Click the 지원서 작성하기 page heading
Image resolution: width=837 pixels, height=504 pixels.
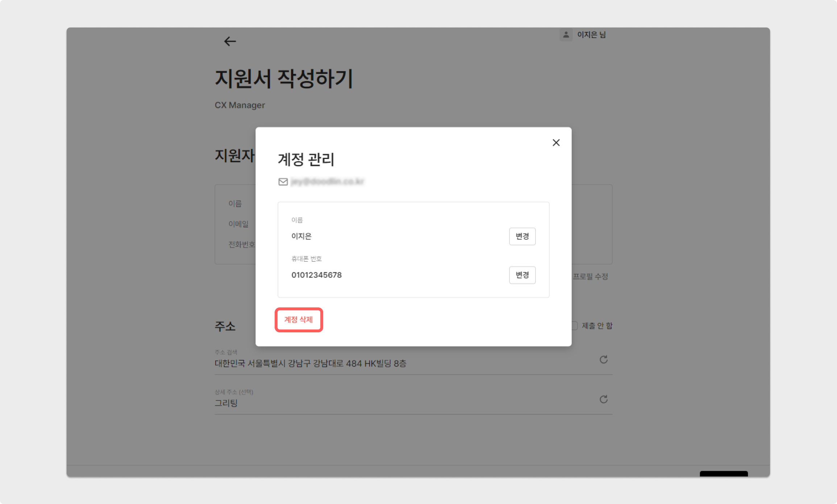click(284, 79)
